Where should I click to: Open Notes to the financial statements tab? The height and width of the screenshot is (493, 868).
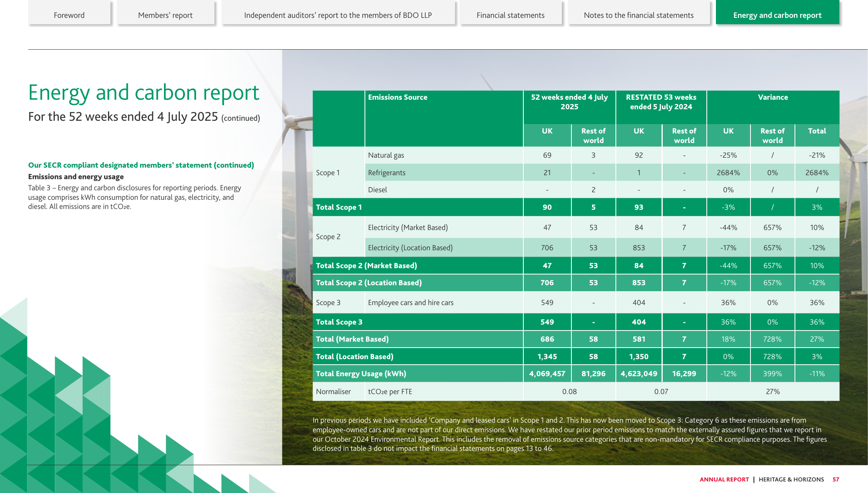638,13
